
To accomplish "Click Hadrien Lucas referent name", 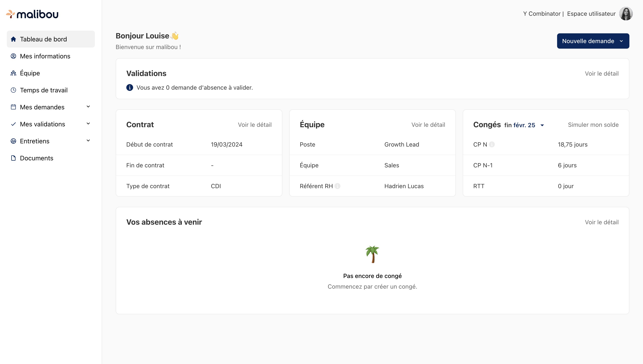I will [404, 186].
